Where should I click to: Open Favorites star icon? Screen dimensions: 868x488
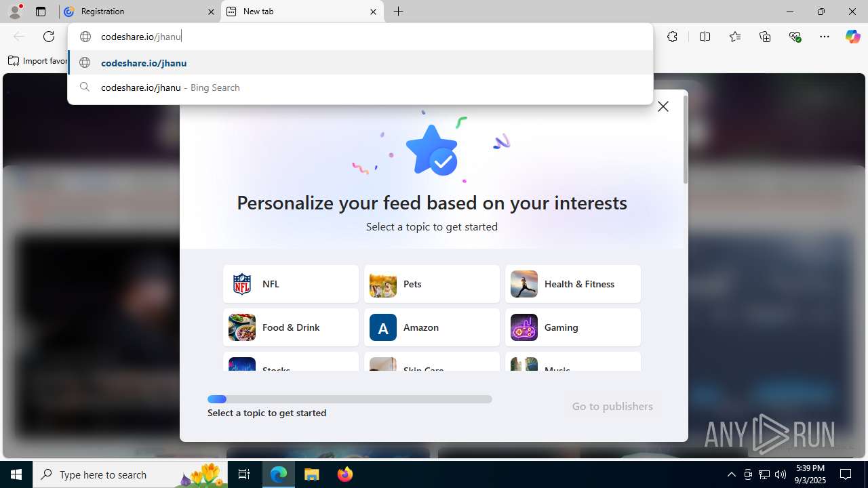click(x=735, y=37)
